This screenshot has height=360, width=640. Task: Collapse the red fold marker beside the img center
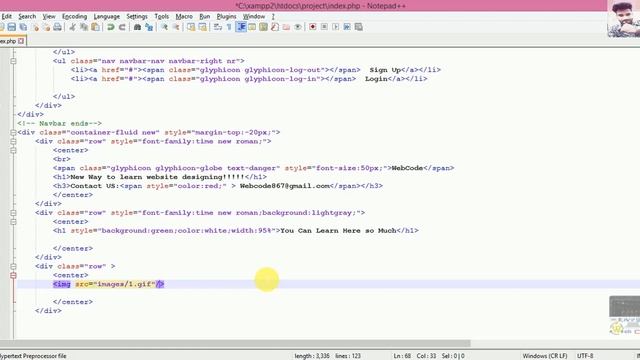(13, 275)
